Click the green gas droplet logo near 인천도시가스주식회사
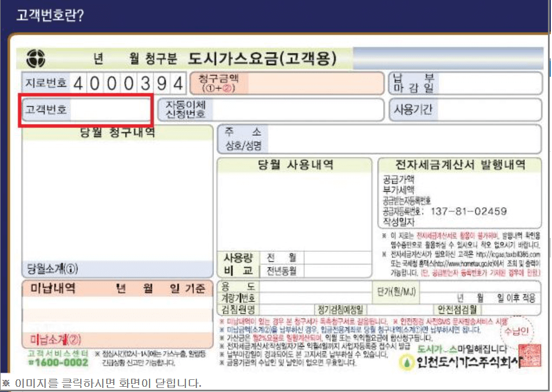The width and height of the screenshot is (552, 392). pyautogui.click(x=406, y=362)
